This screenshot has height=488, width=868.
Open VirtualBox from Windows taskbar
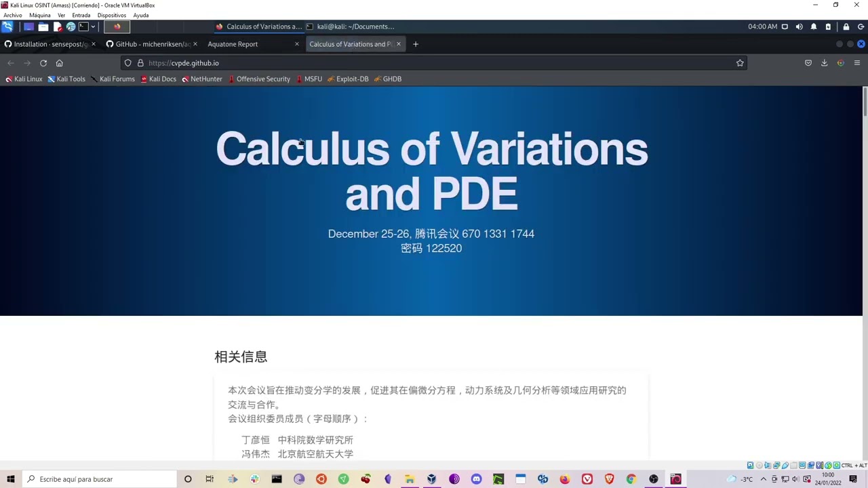[431, 479]
